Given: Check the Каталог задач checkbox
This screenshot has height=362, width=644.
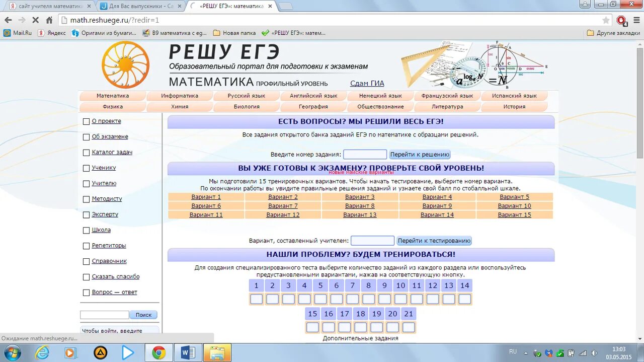Looking at the screenshot, I should (x=86, y=153).
